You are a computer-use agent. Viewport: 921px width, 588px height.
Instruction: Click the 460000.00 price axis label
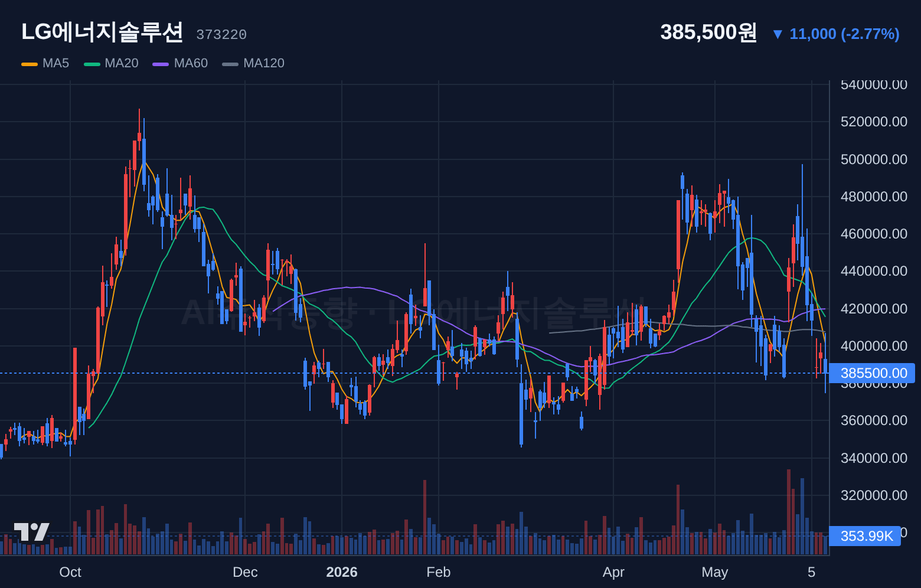click(874, 234)
